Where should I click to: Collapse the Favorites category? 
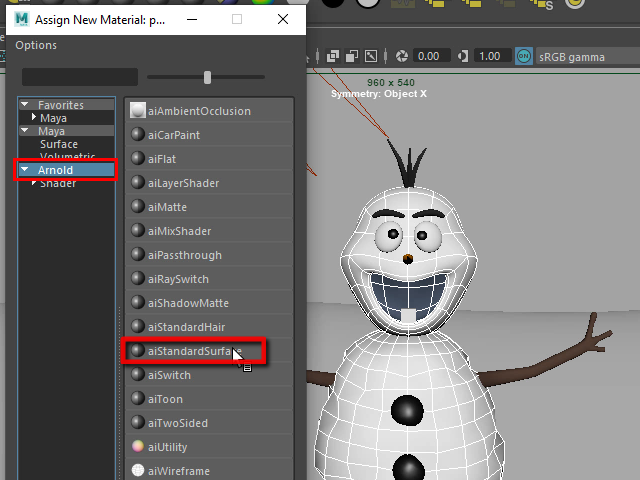point(24,105)
